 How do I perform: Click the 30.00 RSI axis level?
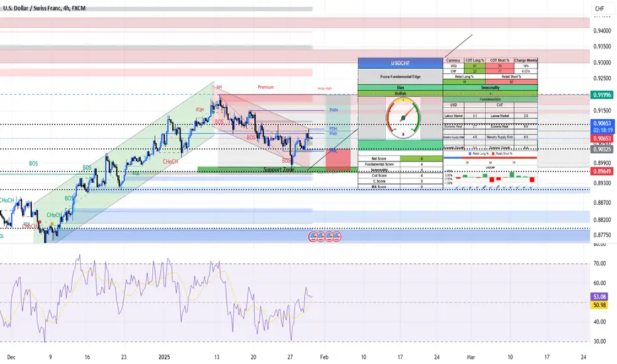(600, 341)
